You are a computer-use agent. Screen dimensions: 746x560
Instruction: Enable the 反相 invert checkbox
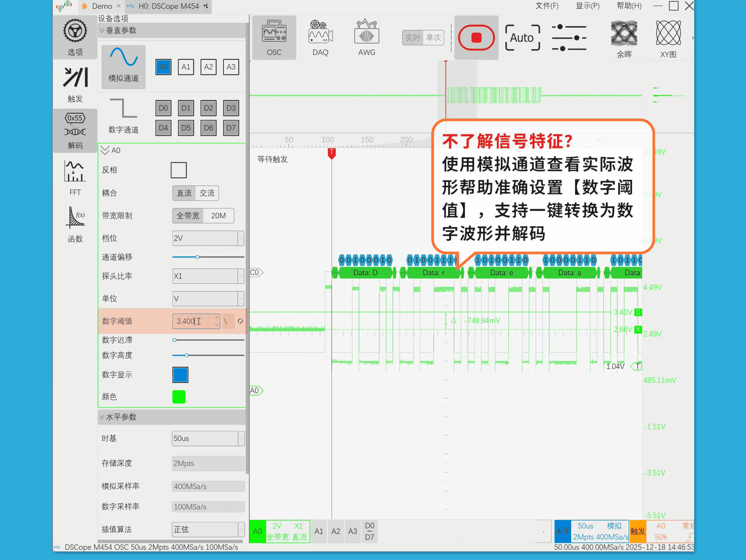click(178, 170)
